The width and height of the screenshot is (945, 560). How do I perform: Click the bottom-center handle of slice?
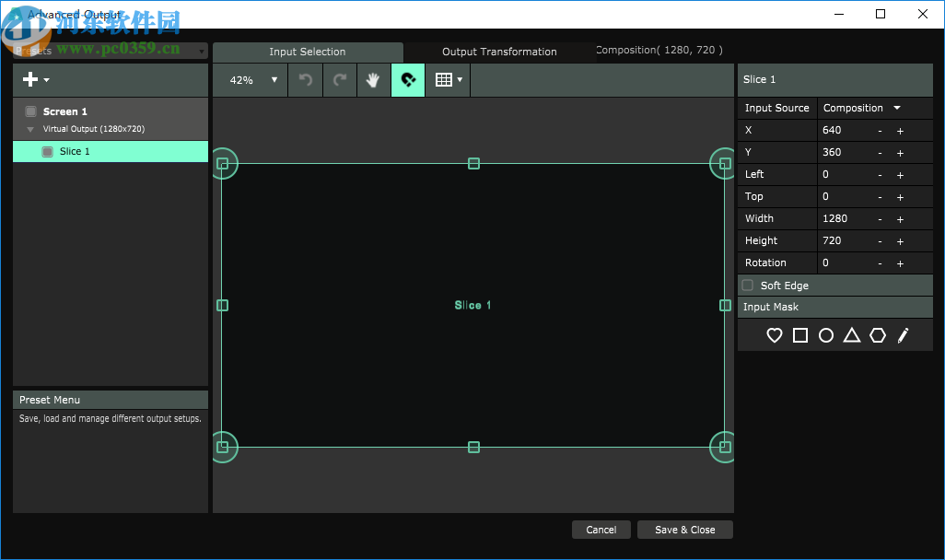(x=473, y=448)
